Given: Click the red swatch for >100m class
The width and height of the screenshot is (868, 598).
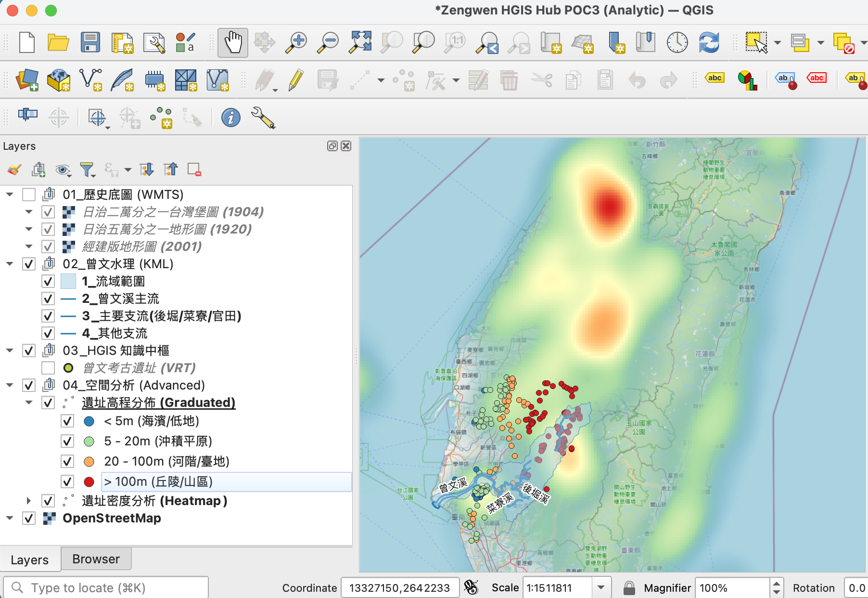Looking at the screenshot, I should [89, 481].
